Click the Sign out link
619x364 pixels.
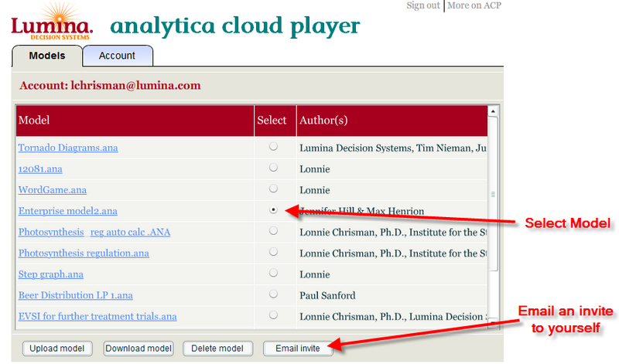tap(423, 5)
